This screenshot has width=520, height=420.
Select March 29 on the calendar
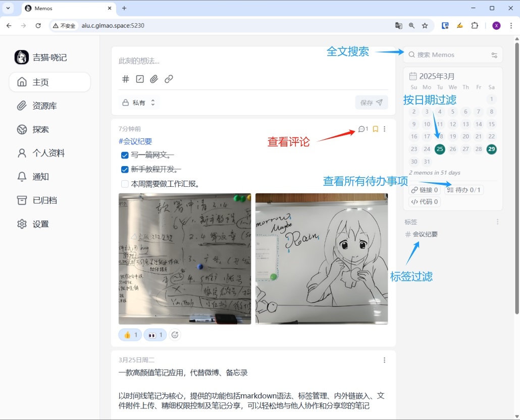pyautogui.click(x=492, y=149)
